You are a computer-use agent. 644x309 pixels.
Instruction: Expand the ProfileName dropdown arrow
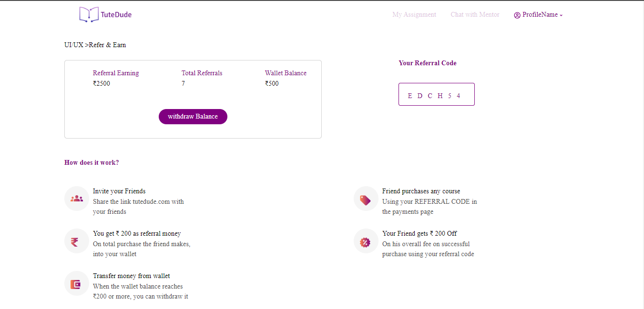[x=561, y=15]
